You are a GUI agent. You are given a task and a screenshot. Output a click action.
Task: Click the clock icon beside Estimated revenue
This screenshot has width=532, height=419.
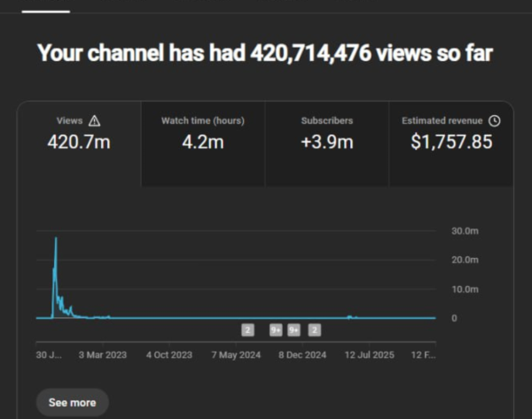point(495,120)
